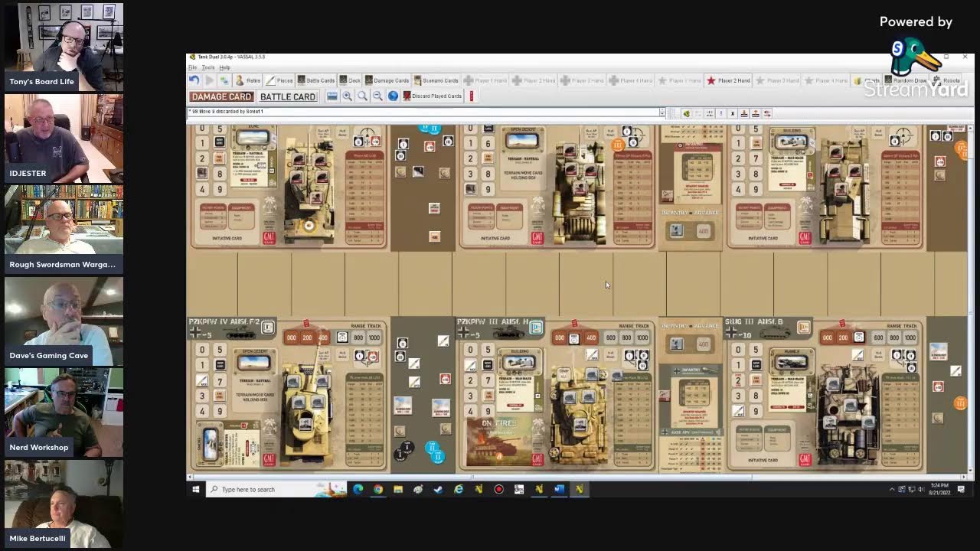Viewport: 980px width, 551px height.
Task: Open the Windows Start menu
Action: point(196,489)
